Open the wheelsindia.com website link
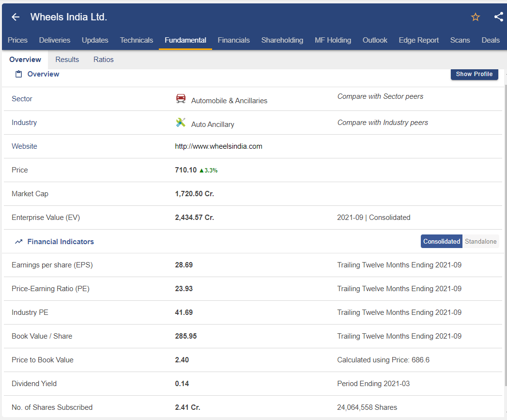The width and height of the screenshot is (507, 420). [x=218, y=146]
